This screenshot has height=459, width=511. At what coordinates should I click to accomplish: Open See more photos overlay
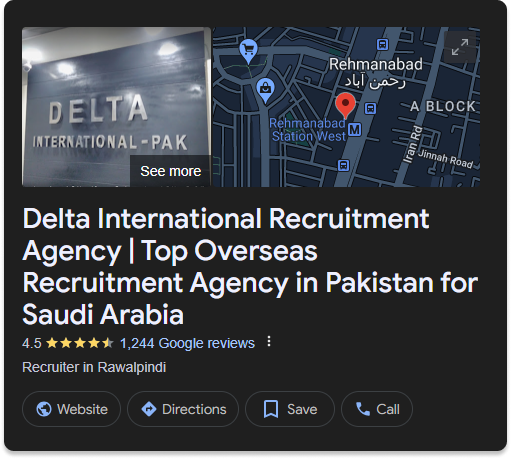(x=170, y=171)
